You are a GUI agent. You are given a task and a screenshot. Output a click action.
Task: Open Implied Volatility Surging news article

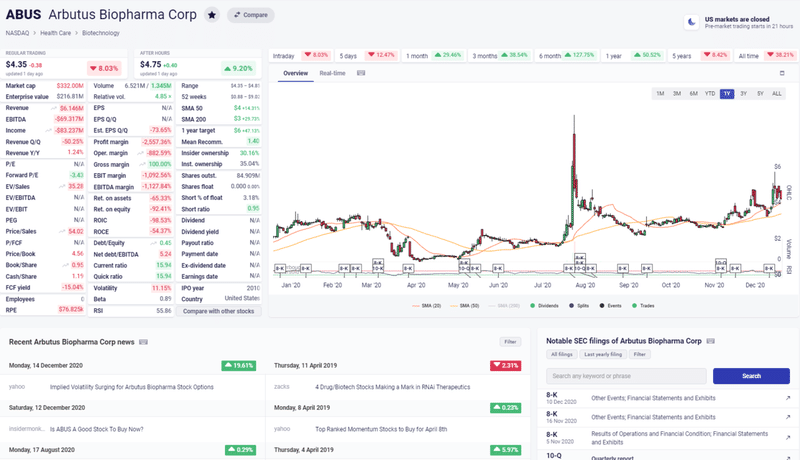click(x=132, y=387)
